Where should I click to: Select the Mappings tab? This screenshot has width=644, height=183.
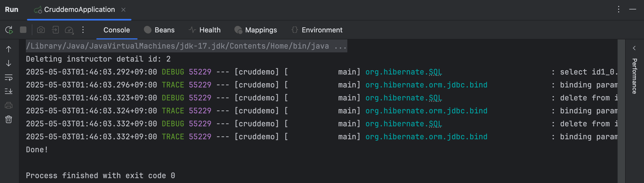pyautogui.click(x=256, y=30)
